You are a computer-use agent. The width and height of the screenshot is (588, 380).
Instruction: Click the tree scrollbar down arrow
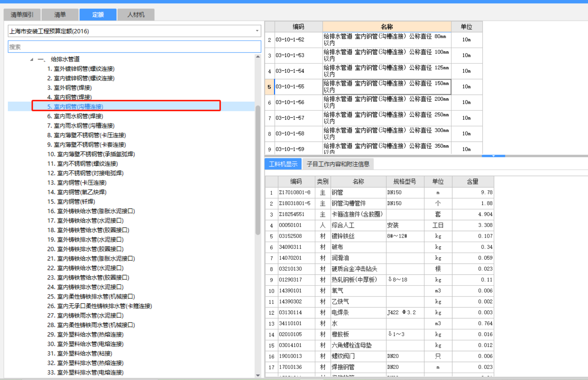click(x=258, y=375)
